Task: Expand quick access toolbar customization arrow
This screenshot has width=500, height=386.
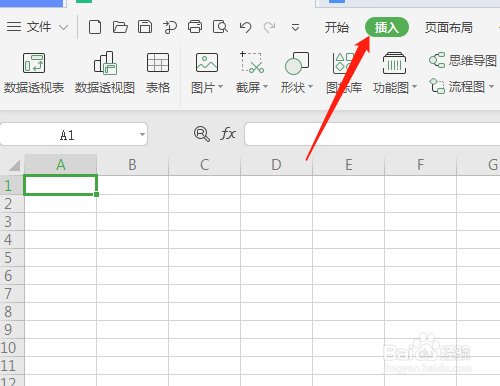Action: click(x=295, y=27)
